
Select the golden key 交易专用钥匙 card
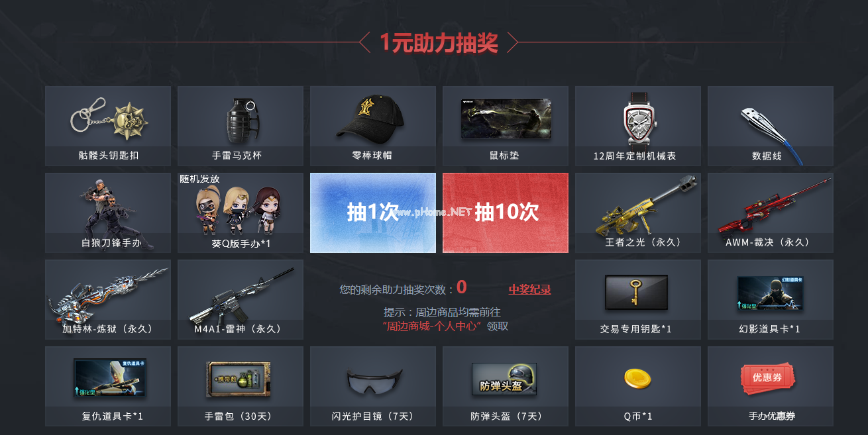[x=636, y=292]
